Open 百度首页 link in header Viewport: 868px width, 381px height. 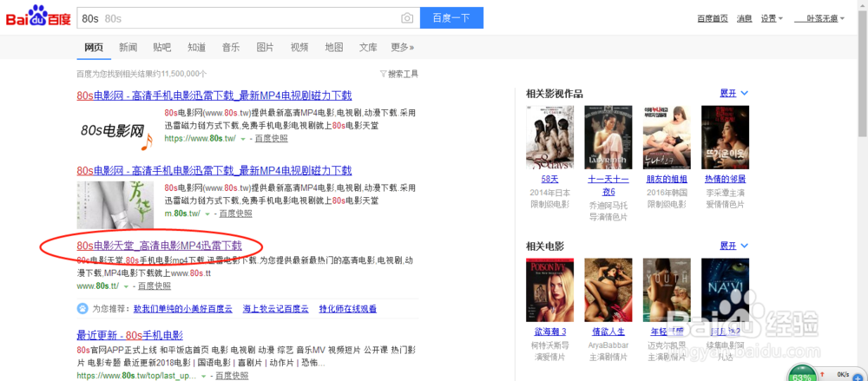click(x=713, y=18)
